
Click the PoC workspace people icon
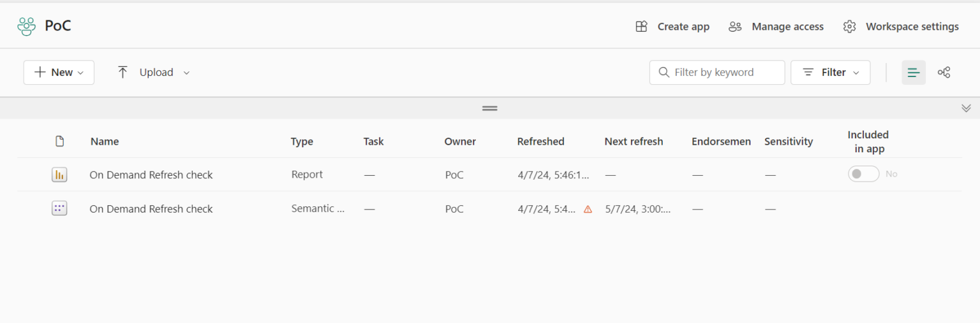(27, 27)
